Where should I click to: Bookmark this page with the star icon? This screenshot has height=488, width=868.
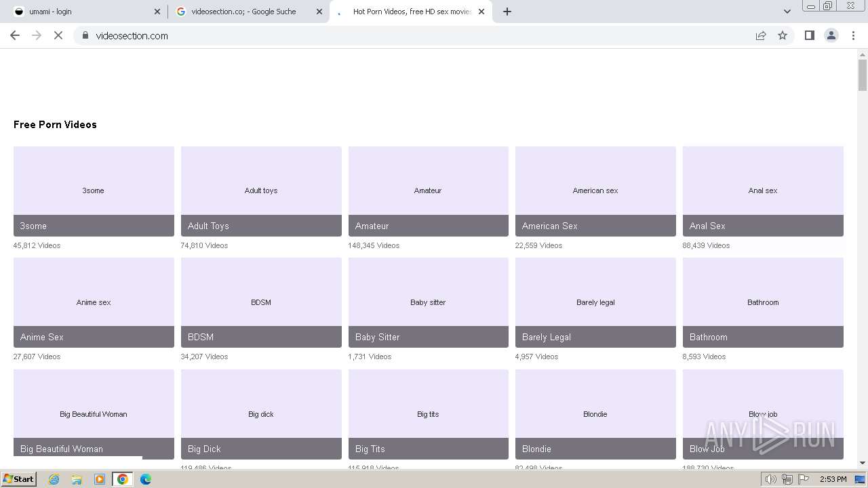tap(783, 35)
